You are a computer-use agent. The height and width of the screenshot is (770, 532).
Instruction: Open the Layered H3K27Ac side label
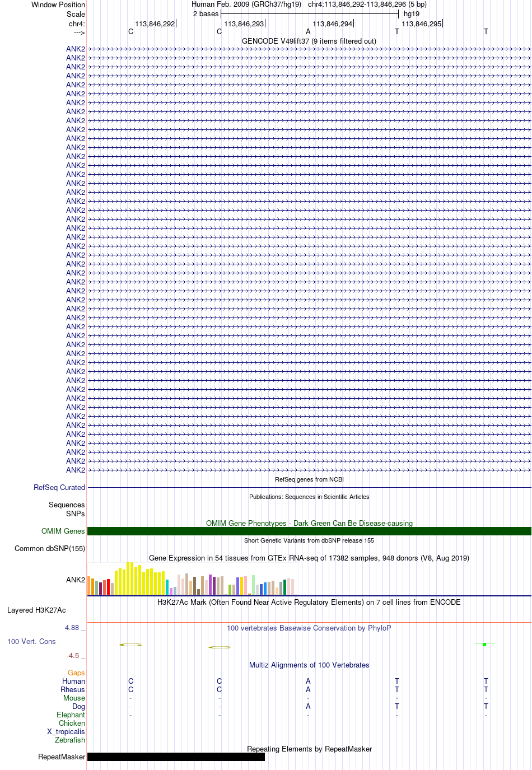click(x=36, y=610)
